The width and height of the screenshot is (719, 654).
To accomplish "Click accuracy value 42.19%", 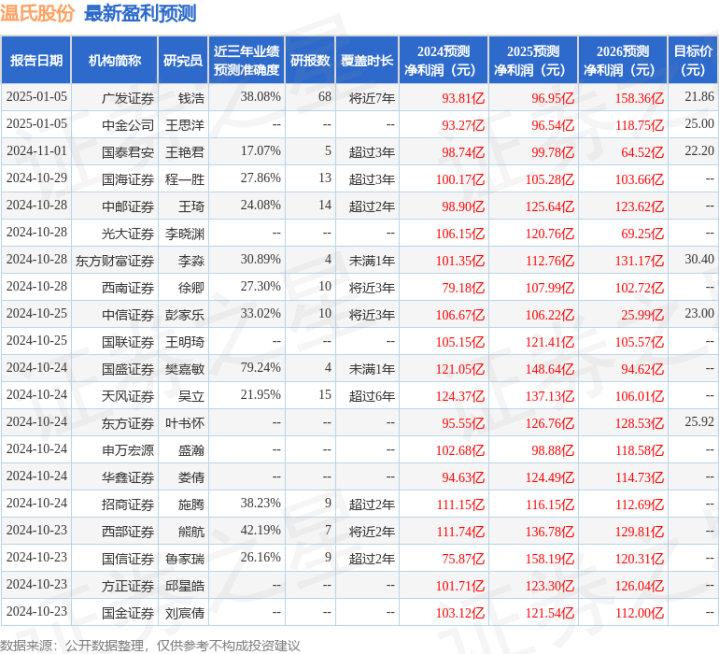I will pos(260,530).
